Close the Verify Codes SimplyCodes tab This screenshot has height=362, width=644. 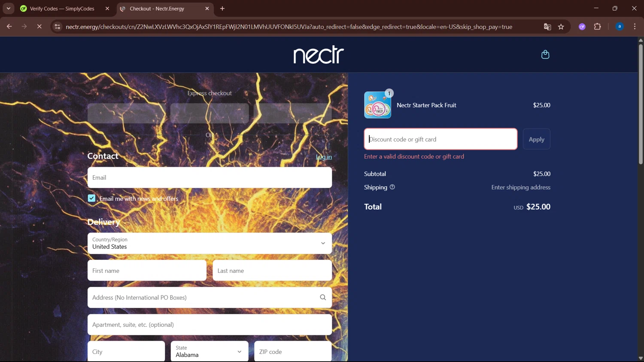click(107, 9)
